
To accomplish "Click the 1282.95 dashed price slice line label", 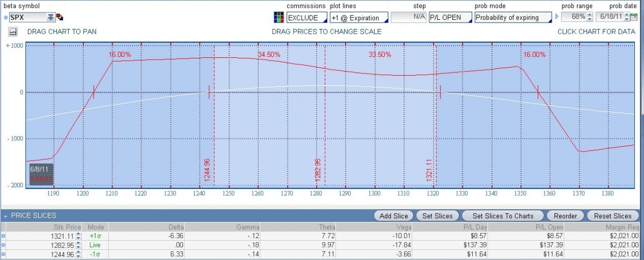I will point(318,170).
